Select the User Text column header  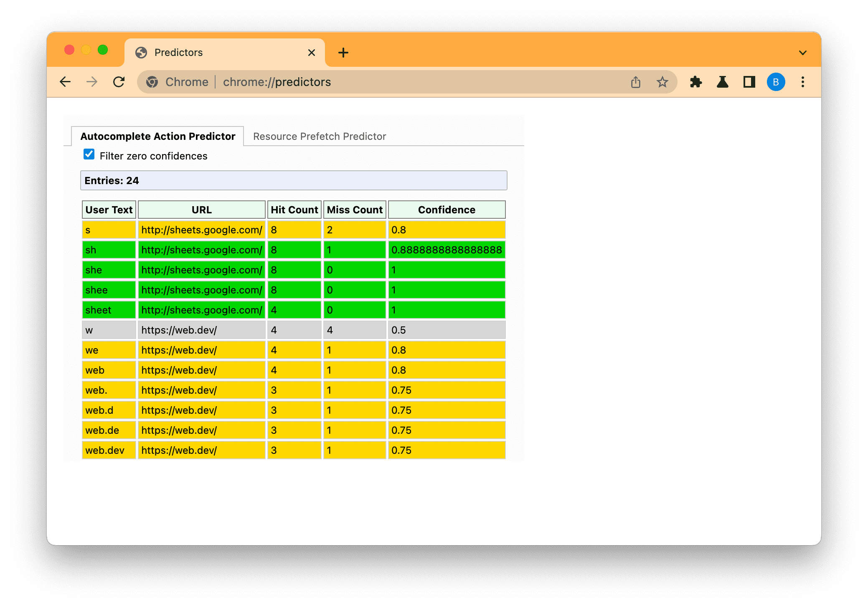point(108,210)
